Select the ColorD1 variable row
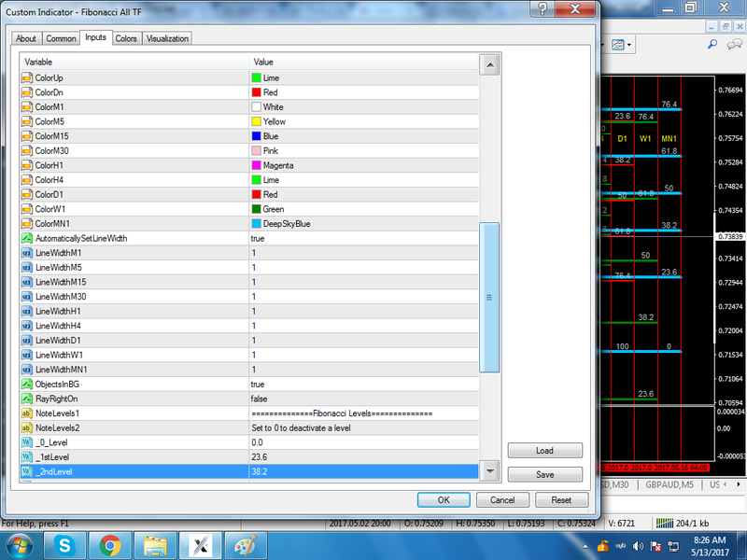The image size is (747, 560). click(249, 194)
